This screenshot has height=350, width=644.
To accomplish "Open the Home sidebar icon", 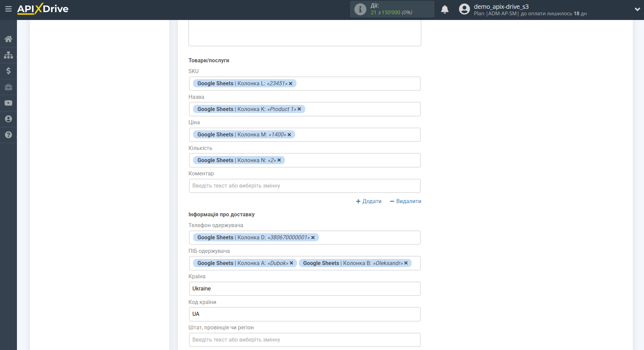I will pos(8,39).
